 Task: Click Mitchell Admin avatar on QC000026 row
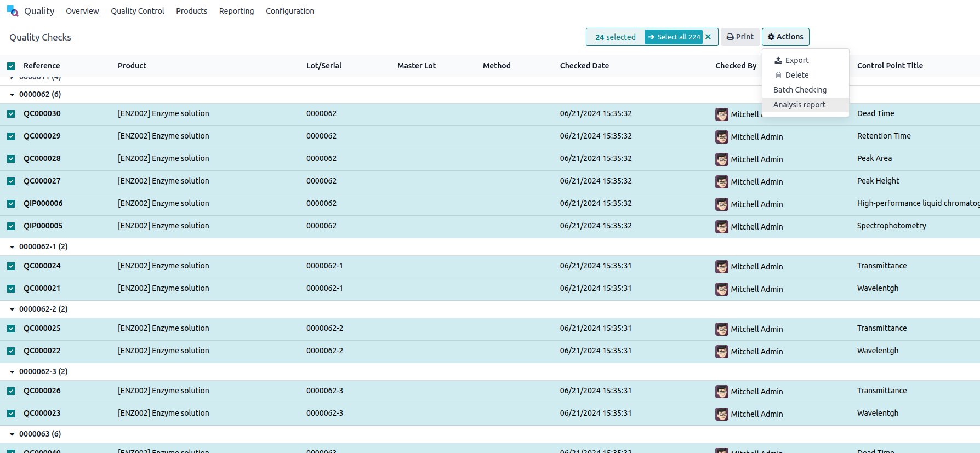pyautogui.click(x=721, y=392)
